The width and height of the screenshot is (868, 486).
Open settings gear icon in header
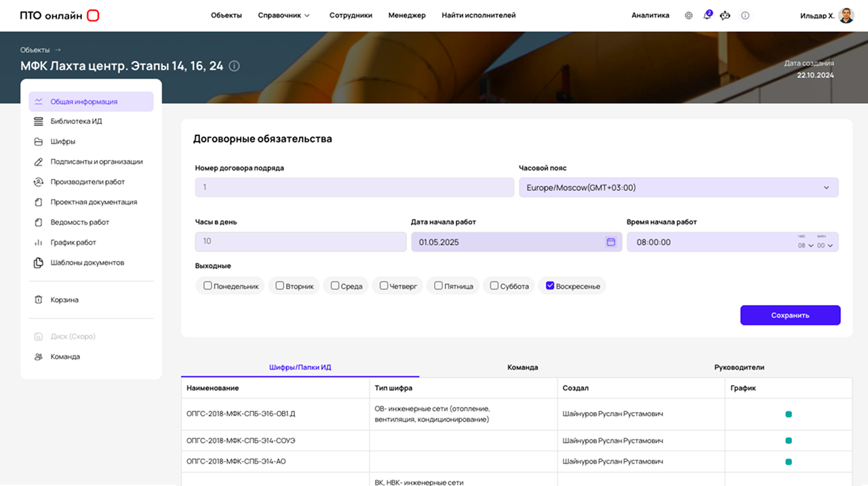tap(688, 16)
